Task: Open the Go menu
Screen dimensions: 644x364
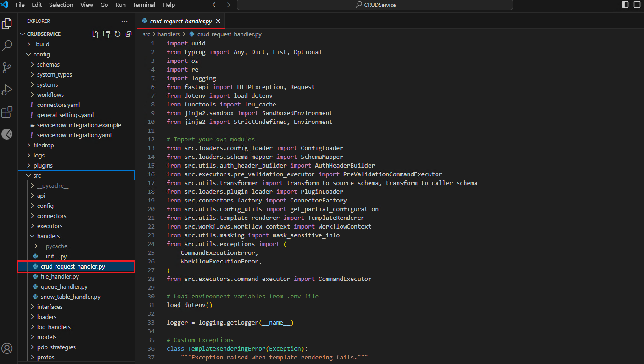Action: [104, 5]
